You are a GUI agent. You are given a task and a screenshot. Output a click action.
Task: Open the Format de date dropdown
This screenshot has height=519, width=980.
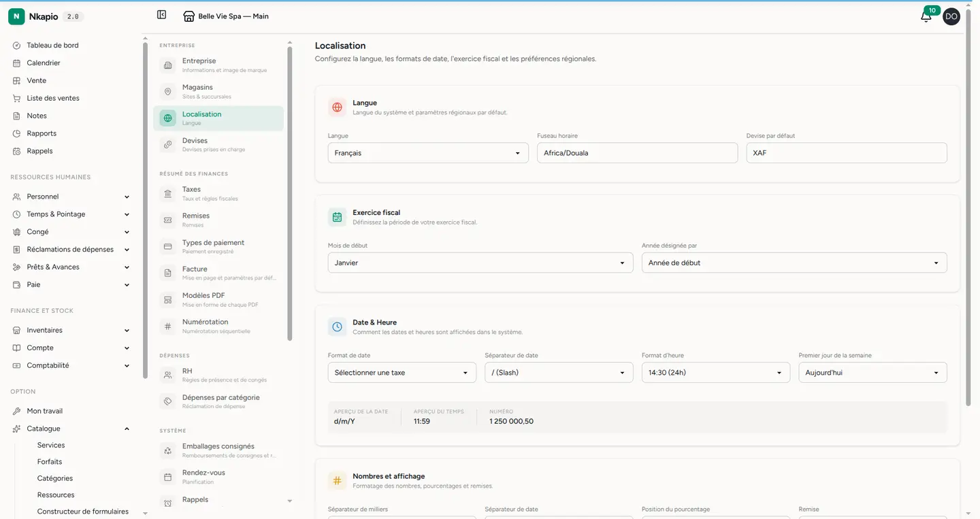tap(402, 373)
